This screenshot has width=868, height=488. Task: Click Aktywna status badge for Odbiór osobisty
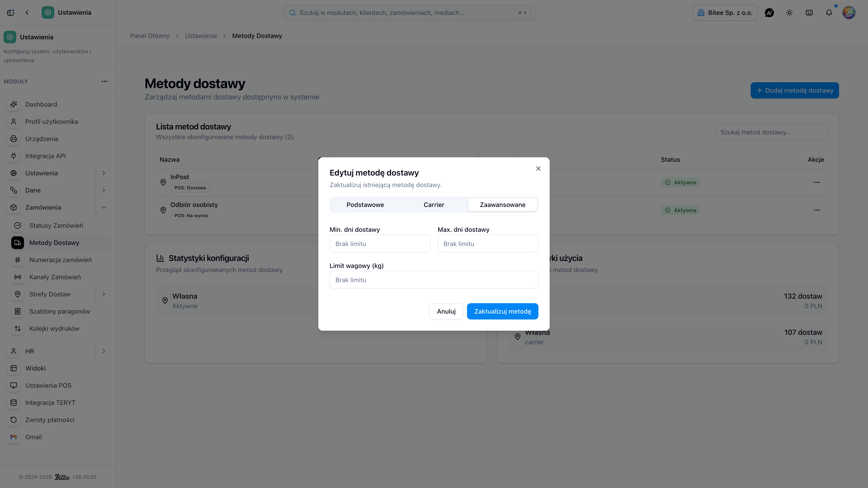(x=681, y=210)
